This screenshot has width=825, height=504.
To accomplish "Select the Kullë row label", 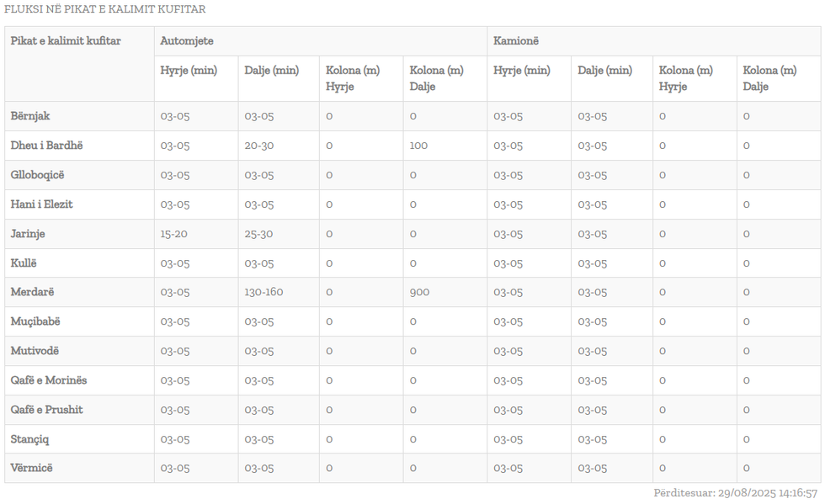I will pos(24,263).
